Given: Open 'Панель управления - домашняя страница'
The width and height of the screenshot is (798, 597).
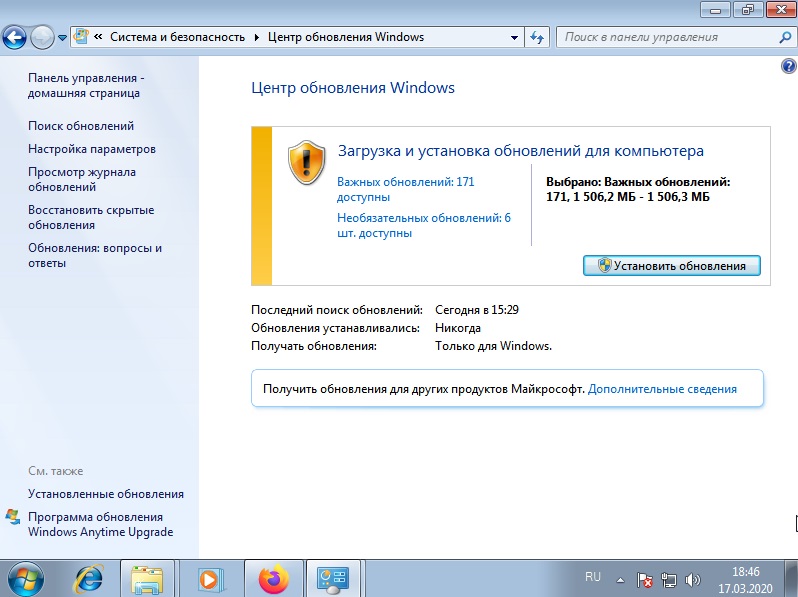Looking at the screenshot, I should pyautogui.click(x=86, y=86).
